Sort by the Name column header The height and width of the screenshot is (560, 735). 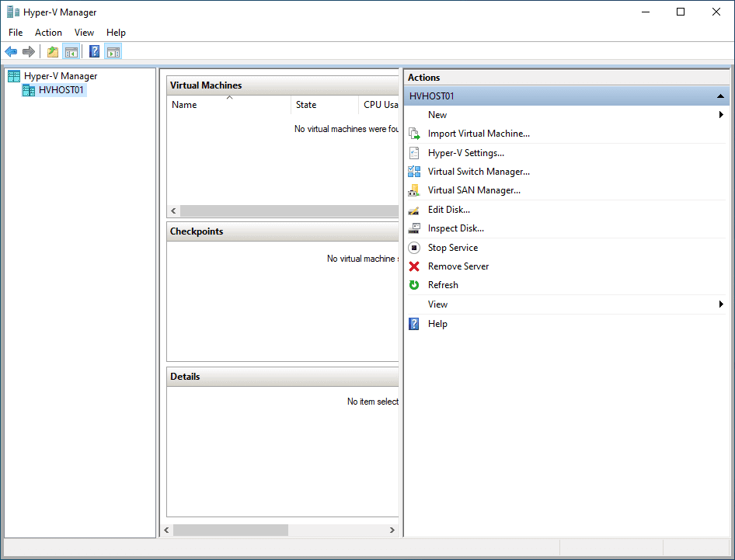[228, 105]
